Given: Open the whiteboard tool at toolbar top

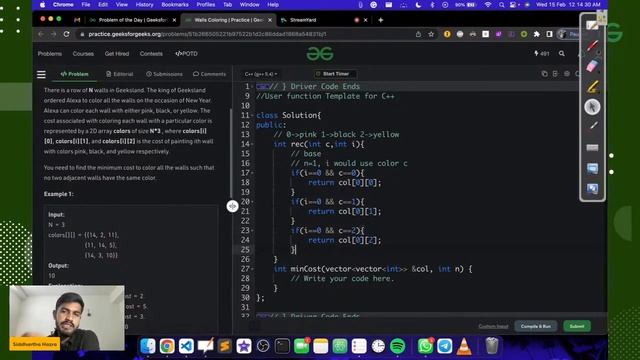Looking at the screenshot, I should (x=592, y=25).
